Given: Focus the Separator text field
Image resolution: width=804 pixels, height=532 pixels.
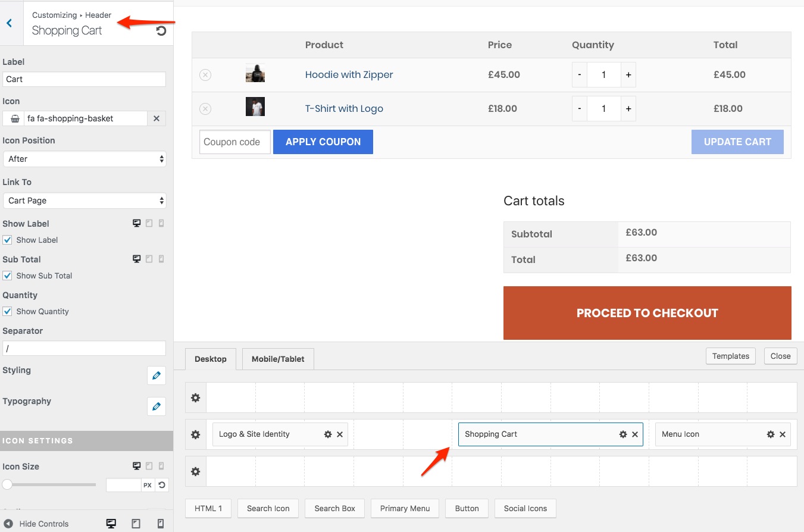Looking at the screenshot, I should point(85,348).
